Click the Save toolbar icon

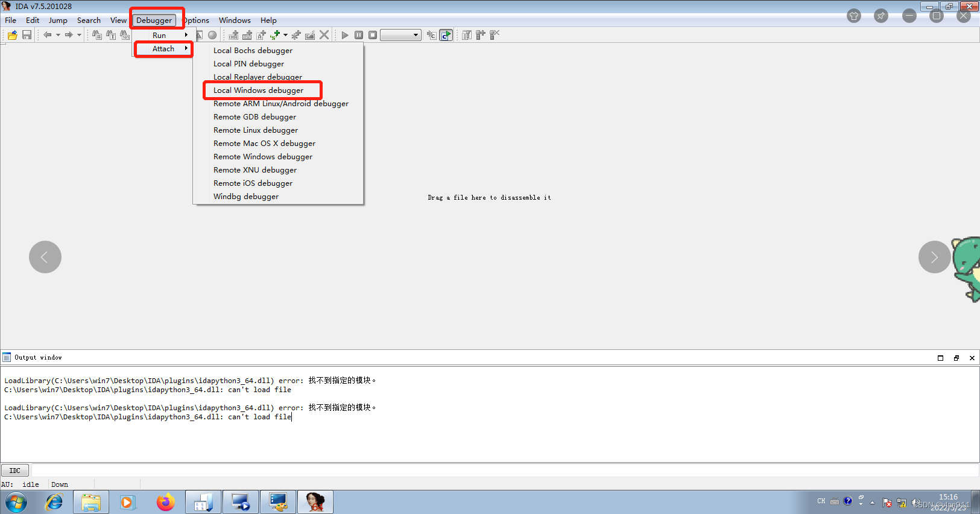point(27,35)
